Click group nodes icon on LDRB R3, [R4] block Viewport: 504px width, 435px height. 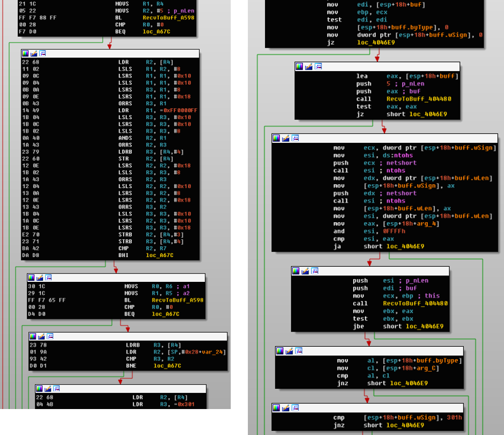point(51,336)
